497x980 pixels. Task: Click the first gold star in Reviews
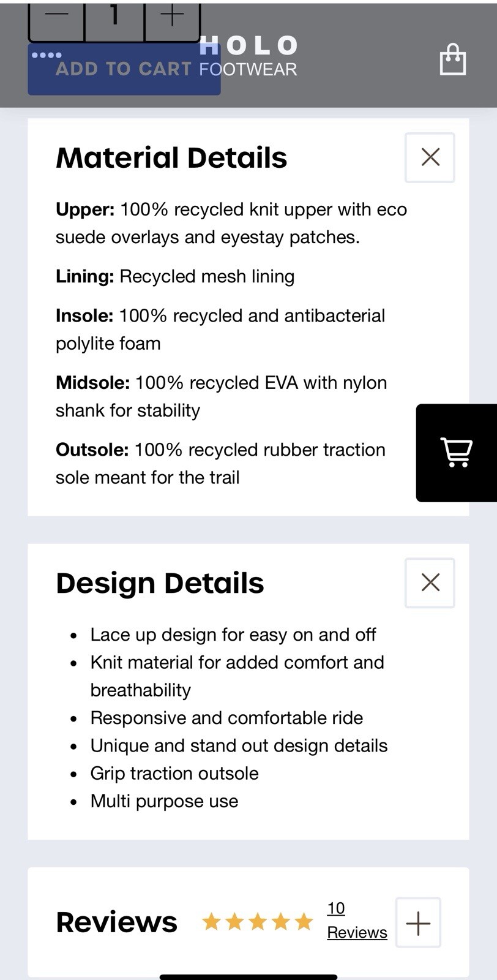212,921
